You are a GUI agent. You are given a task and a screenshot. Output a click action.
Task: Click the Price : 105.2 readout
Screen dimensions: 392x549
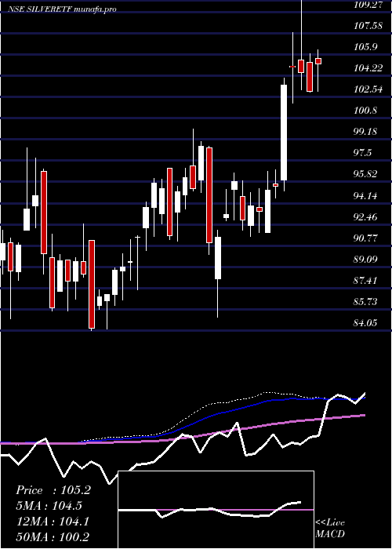[x=53, y=490]
